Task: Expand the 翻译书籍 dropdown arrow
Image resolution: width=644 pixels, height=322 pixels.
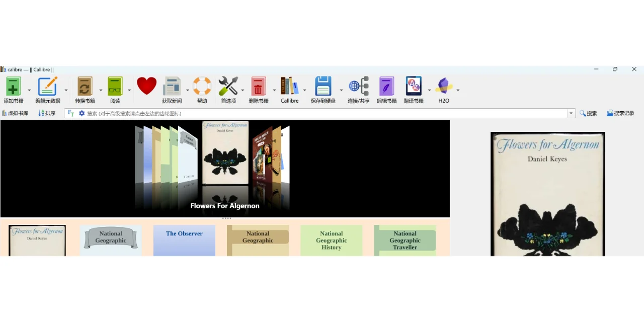Action: 429,91
